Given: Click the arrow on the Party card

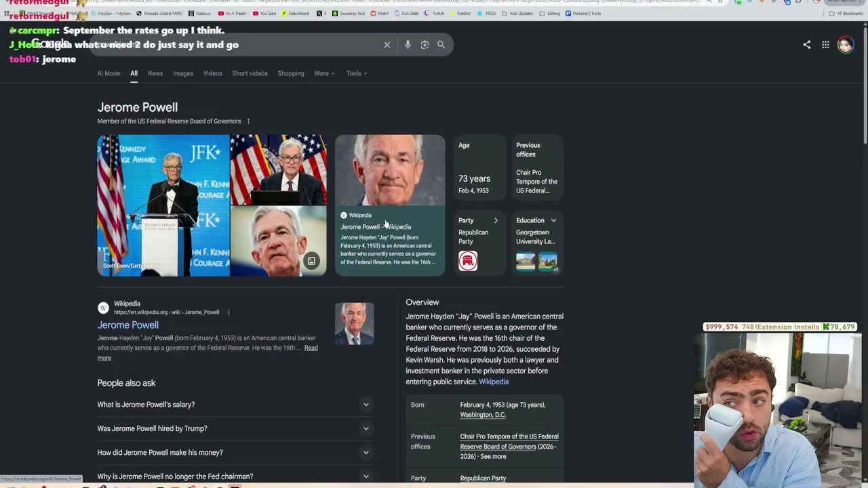Looking at the screenshot, I should (496, 220).
